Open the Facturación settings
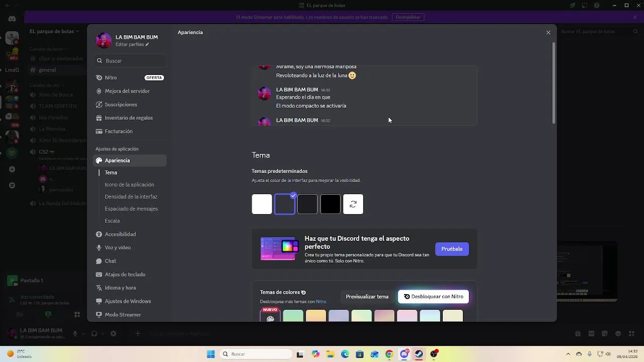Screen dimensions: 644x362 [130, 131]
